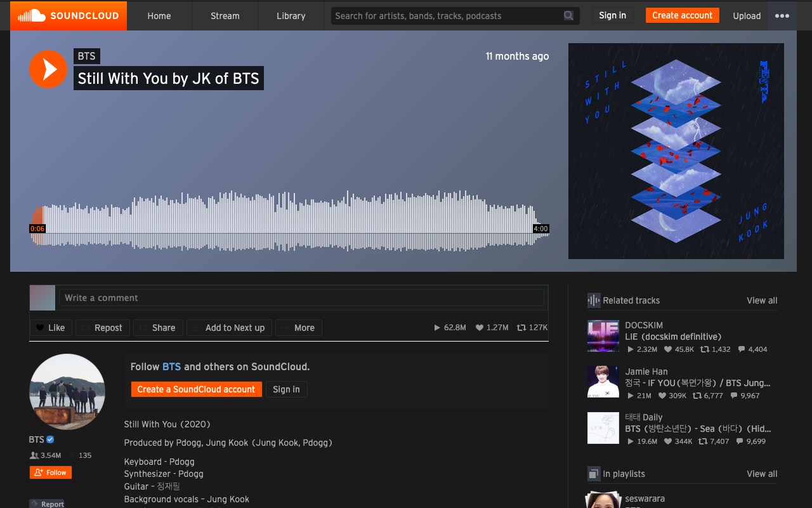Click the SoundCloud logo
This screenshot has width=812, height=508.
tap(69, 16)
